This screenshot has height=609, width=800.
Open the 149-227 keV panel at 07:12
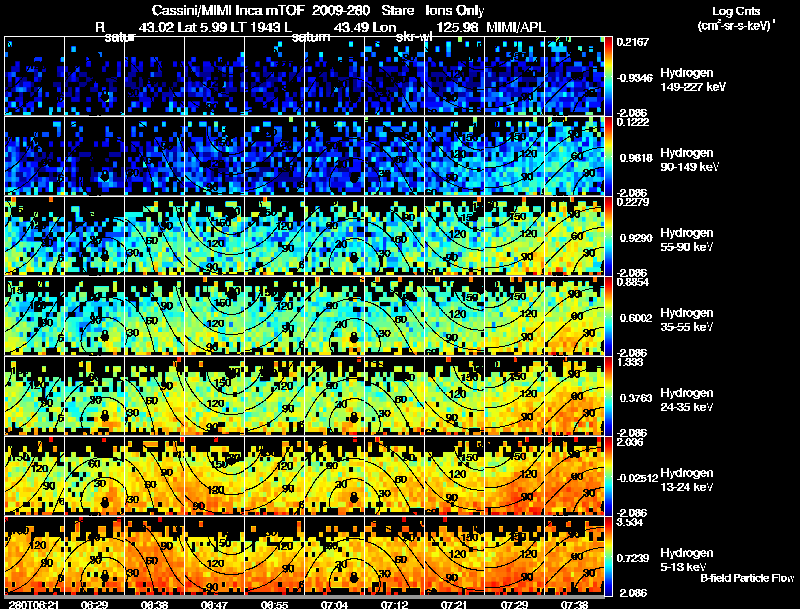tap(394, 76)
